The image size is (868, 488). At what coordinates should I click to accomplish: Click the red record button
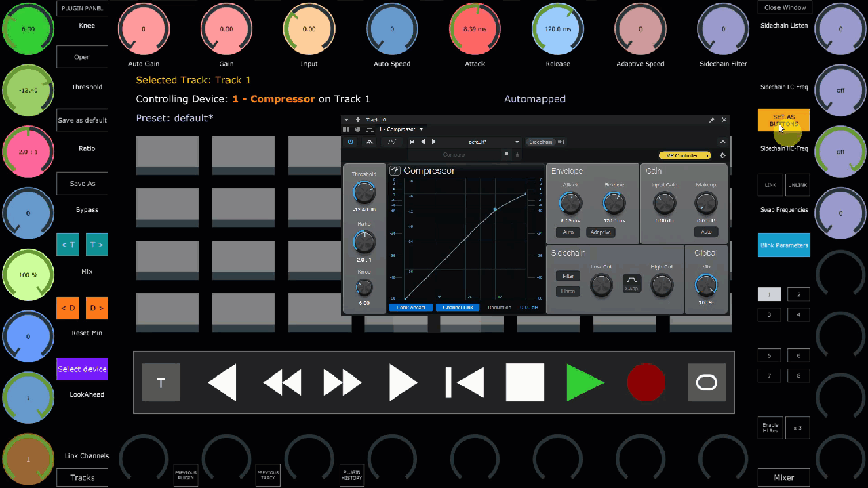point(646,382)
